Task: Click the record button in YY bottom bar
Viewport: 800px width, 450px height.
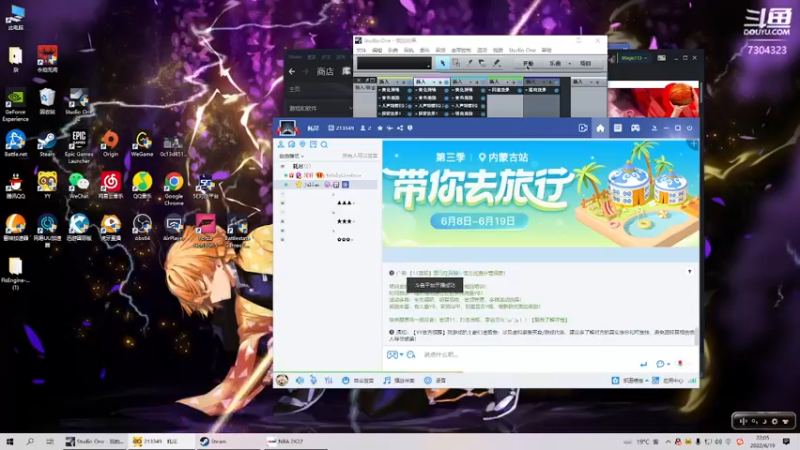Action: pyautogui.click(x=435, y=380)
